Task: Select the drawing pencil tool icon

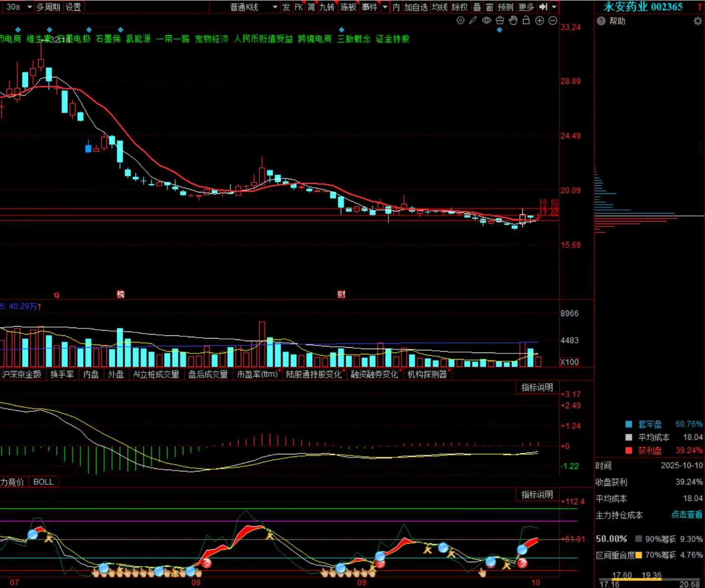Action: click(473, 21)
